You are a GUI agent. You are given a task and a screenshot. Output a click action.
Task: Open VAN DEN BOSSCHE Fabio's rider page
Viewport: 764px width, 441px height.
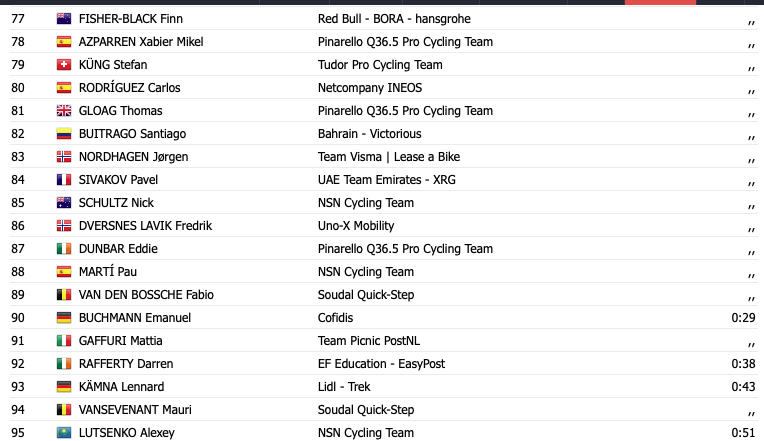[146, 295]
